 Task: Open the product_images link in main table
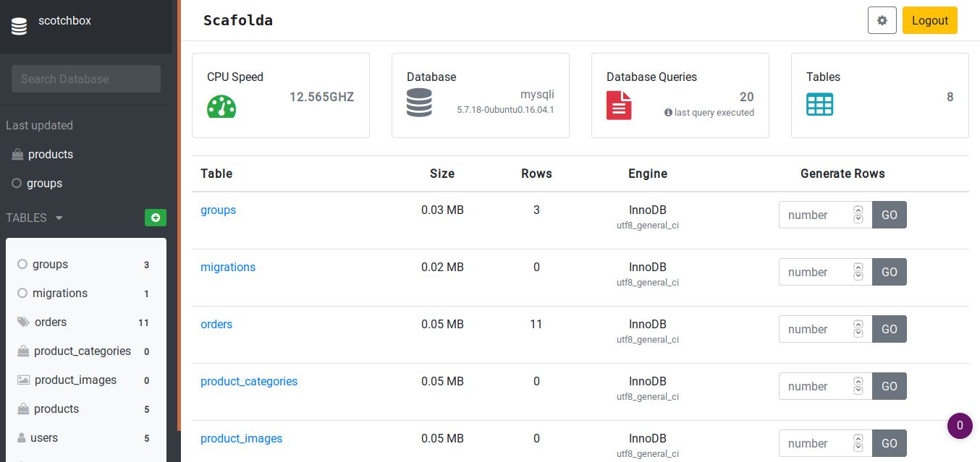(241, 438)
